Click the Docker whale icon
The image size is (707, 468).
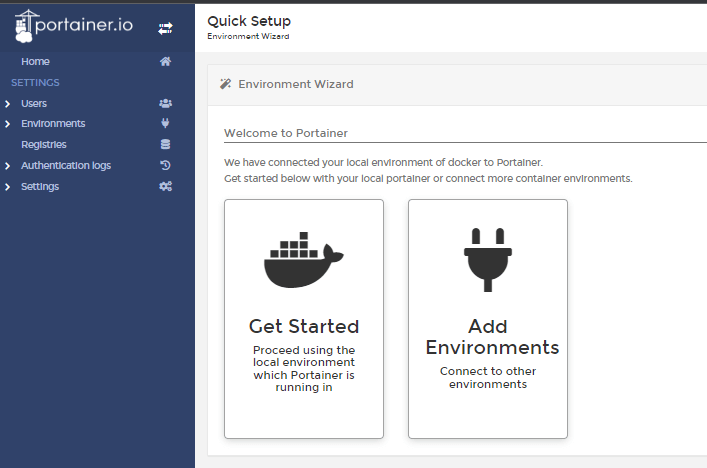tap(303, 260)
